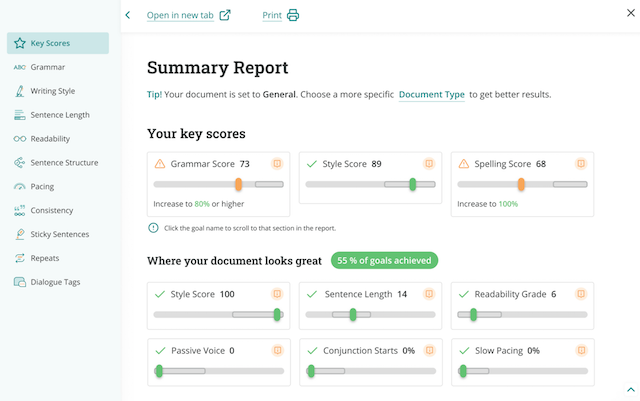Click the Pacing gauge icon
640x401 pixels.
20,187
